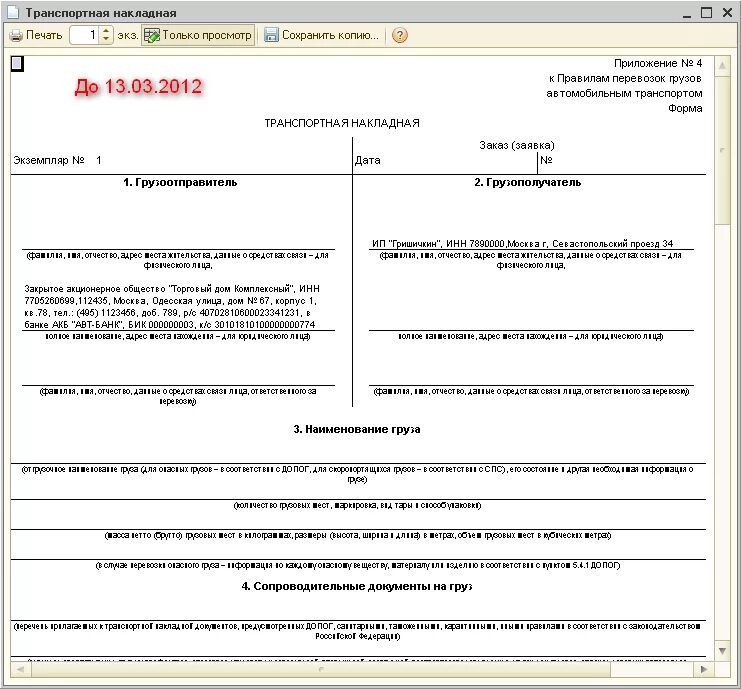Click the Дата cell

click(368, 160)
